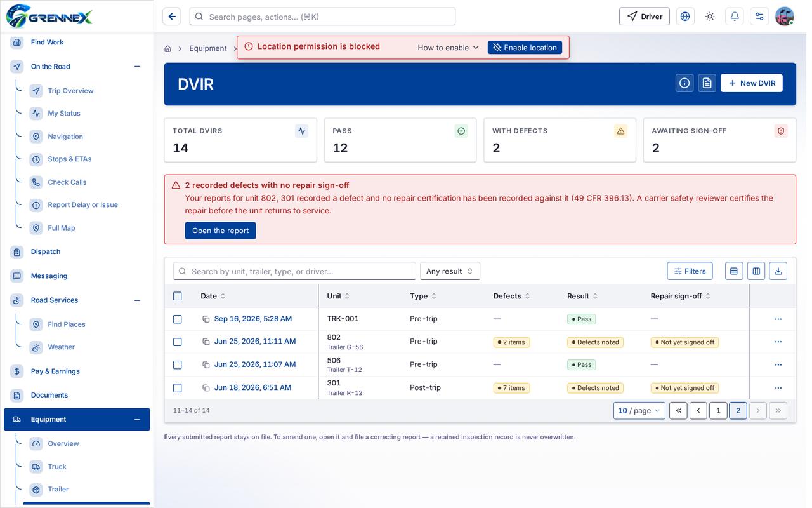Focus the search pages, actions field
This screenshot has width=812, height=508.
pos(322,17)
